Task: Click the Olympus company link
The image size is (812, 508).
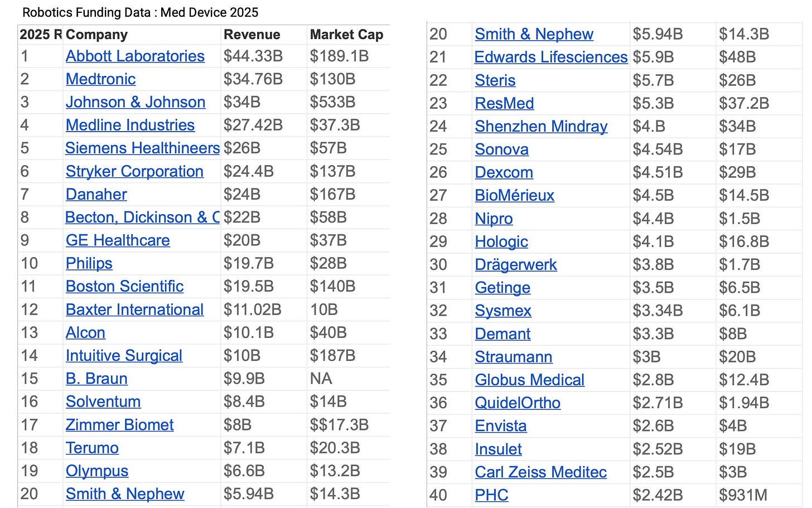Action: [x=97, y=471]
